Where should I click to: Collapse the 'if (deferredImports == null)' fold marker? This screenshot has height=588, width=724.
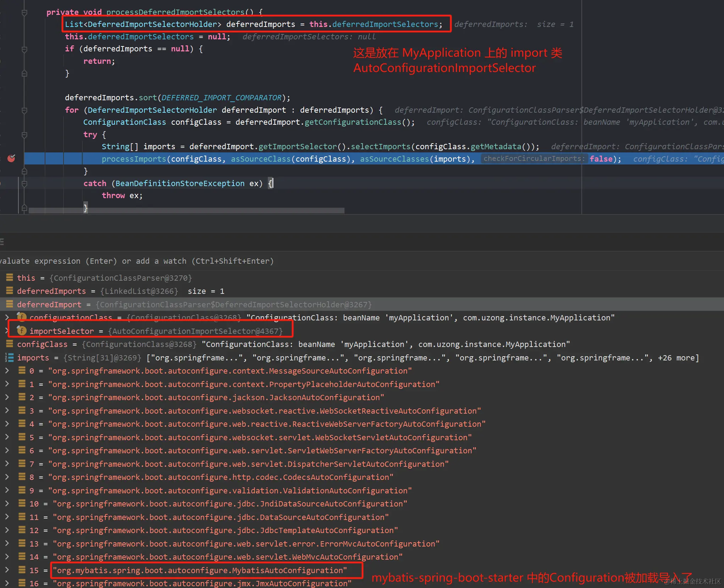(24, 49)
